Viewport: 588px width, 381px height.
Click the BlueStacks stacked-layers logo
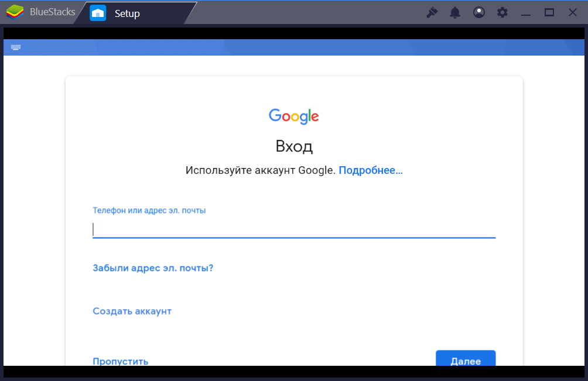tap(15, 12)
